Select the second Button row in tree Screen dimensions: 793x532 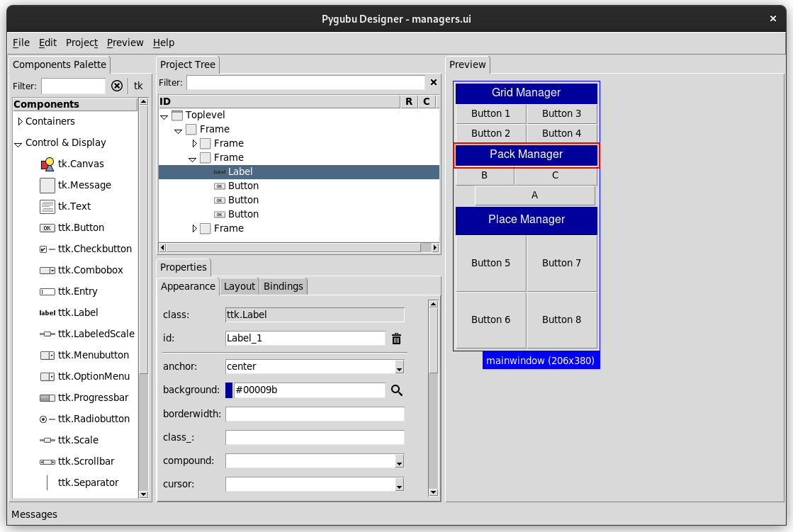coord(299,200)
